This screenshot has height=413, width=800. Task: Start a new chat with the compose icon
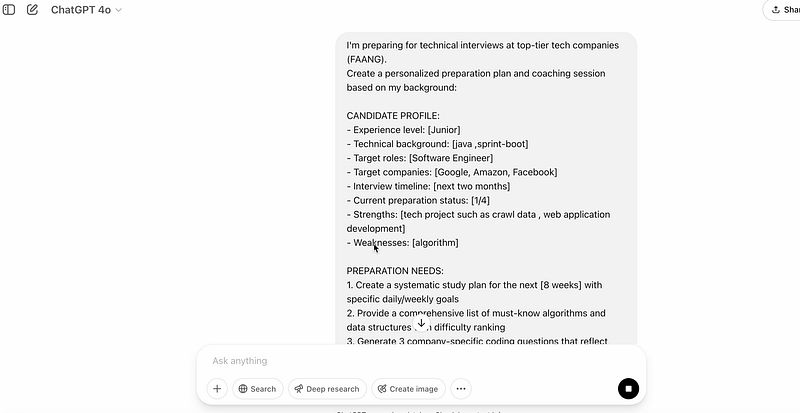pyautogui.click(x=32, y=10)
